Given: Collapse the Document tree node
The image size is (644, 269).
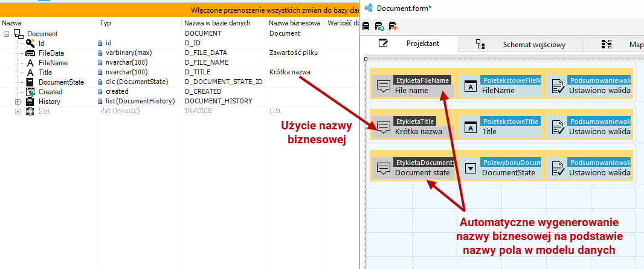Looking at the screenshot, I should coord(6,34).
